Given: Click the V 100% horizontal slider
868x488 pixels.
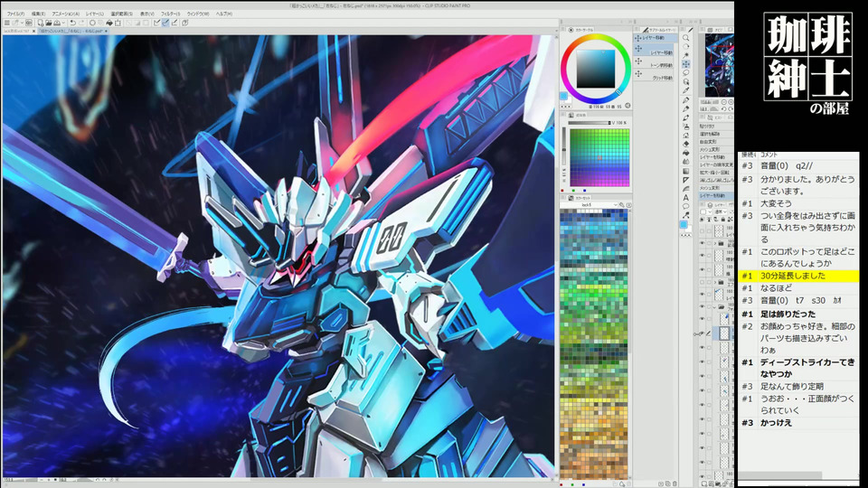Looking at the screenshot, I should (x=588, y=123).
